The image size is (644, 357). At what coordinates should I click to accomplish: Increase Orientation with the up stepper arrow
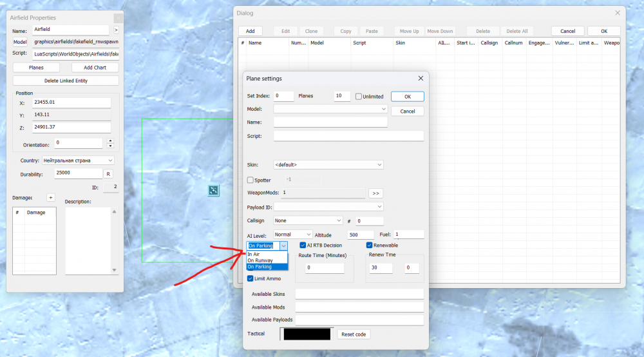point(110,140)
